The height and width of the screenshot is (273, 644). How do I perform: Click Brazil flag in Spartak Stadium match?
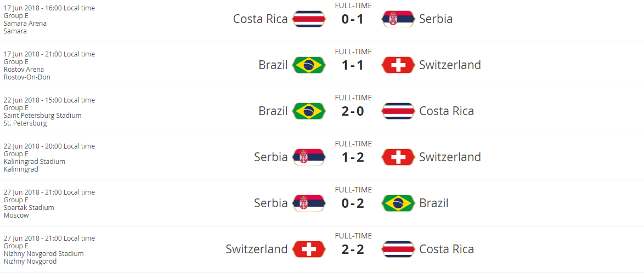point(398,203)
